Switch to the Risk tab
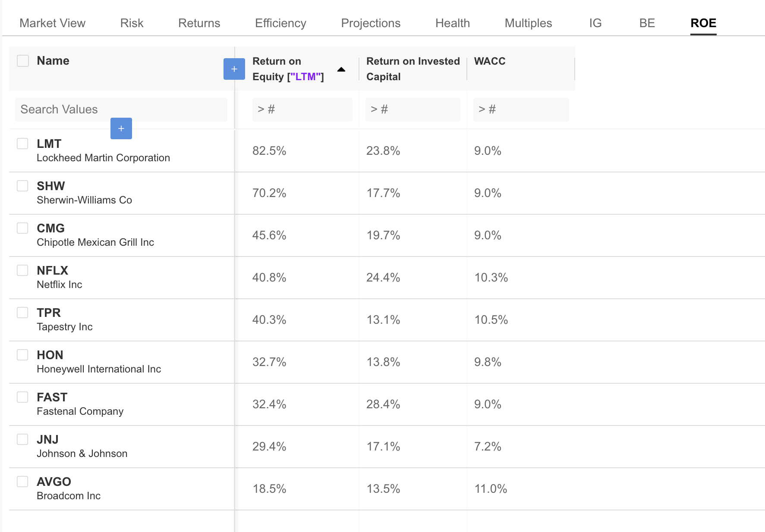The image size is (765, 532). pos(132,23)
